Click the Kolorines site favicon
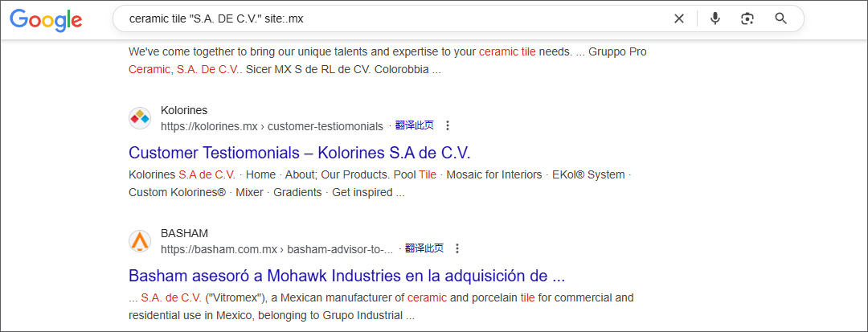Viewport: 868px width, 332px height. click(140, 118)
